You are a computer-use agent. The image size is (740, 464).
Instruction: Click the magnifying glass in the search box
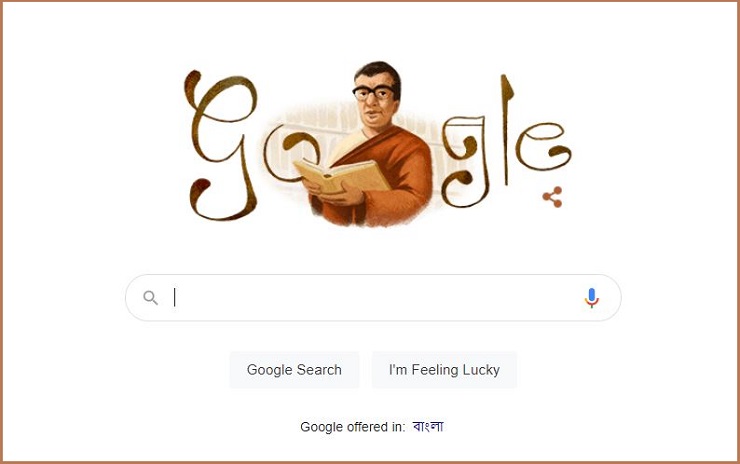point(151,298)
